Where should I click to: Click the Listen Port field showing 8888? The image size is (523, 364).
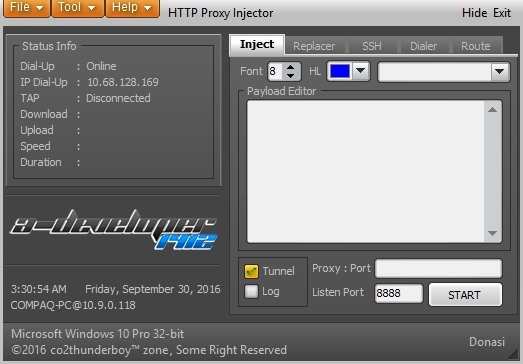coord(399,293)
